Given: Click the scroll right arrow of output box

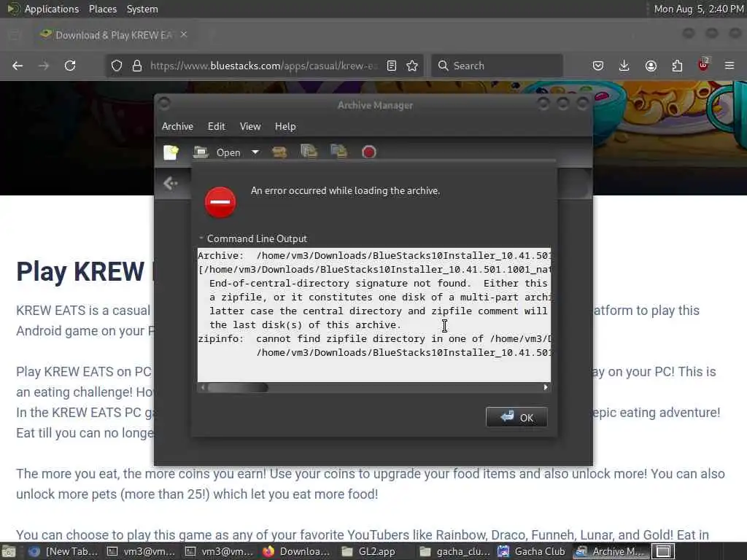Looking at the screenshot, I should point(546,388).
